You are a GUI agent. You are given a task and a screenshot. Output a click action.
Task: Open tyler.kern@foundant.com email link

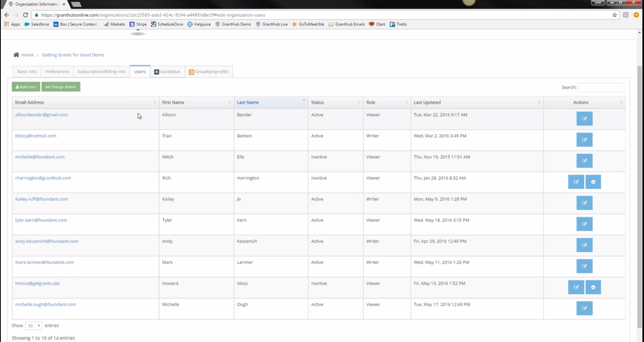(x=41, y=220)
